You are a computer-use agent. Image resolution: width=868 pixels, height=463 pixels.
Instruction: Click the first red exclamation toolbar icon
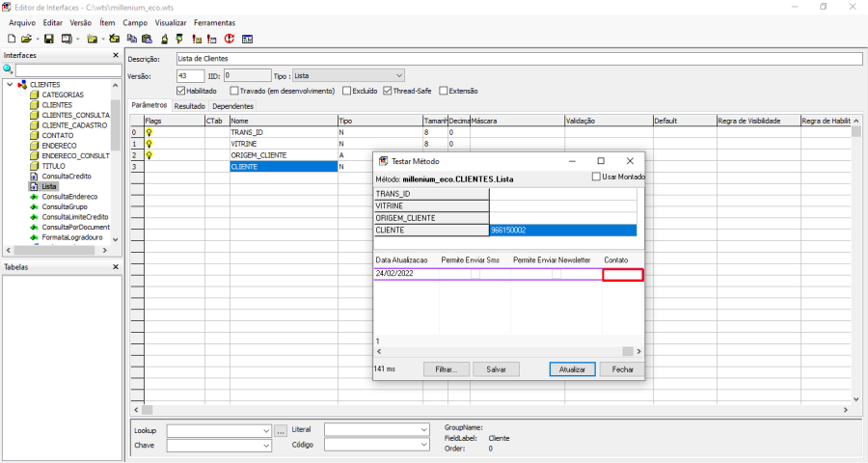point(197,39)
